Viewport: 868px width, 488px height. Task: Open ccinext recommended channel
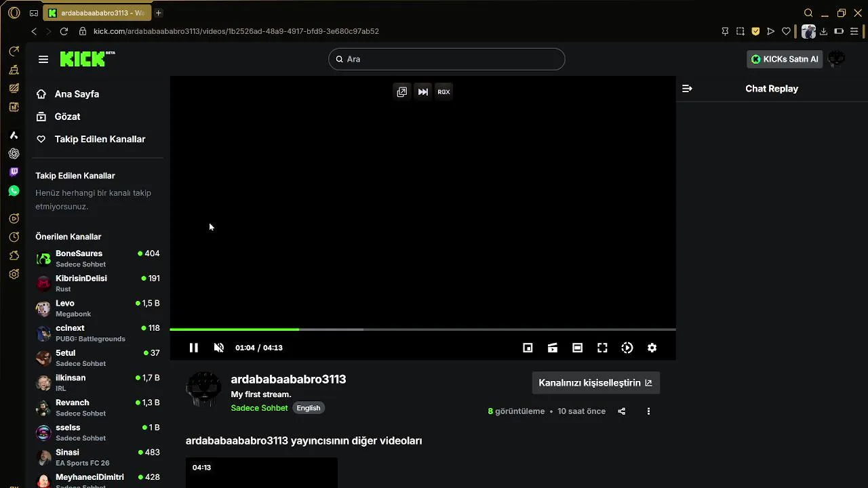coord(98,333)
